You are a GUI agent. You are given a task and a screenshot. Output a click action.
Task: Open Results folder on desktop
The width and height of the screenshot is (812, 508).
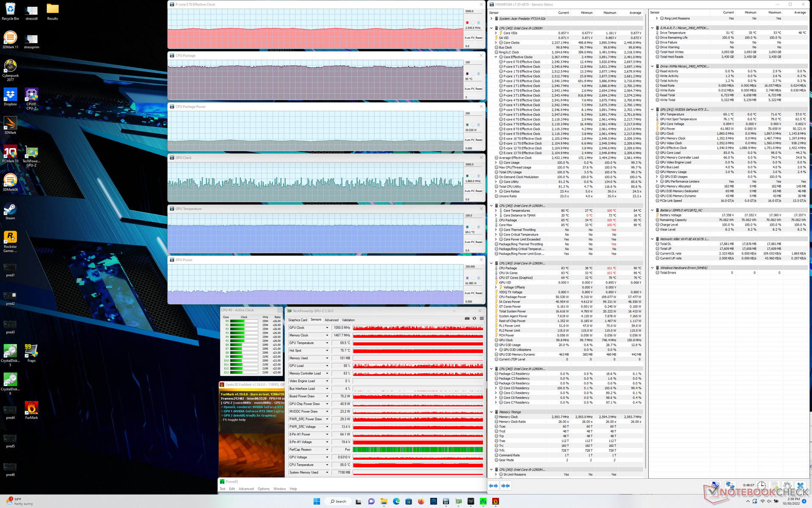pos(52,12)
